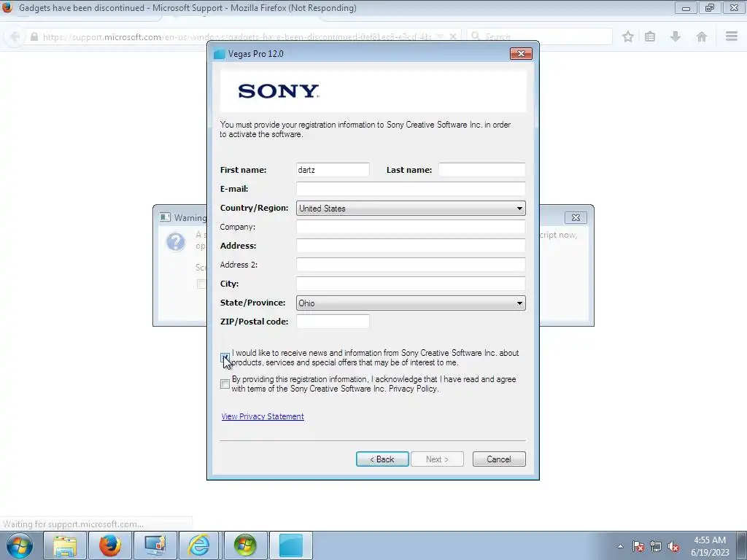
Task: Show hidden tray icons arrow
Action: [x=620, y=546]
